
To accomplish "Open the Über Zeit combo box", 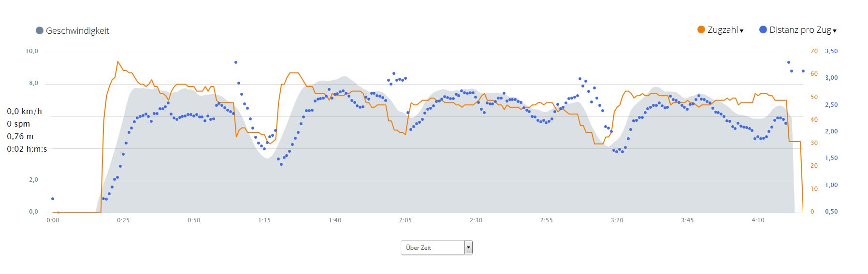I will [x=432, y=247].
